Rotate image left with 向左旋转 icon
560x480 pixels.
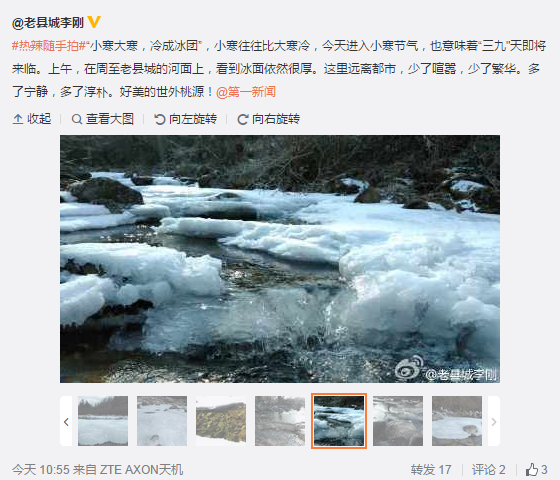160,119
